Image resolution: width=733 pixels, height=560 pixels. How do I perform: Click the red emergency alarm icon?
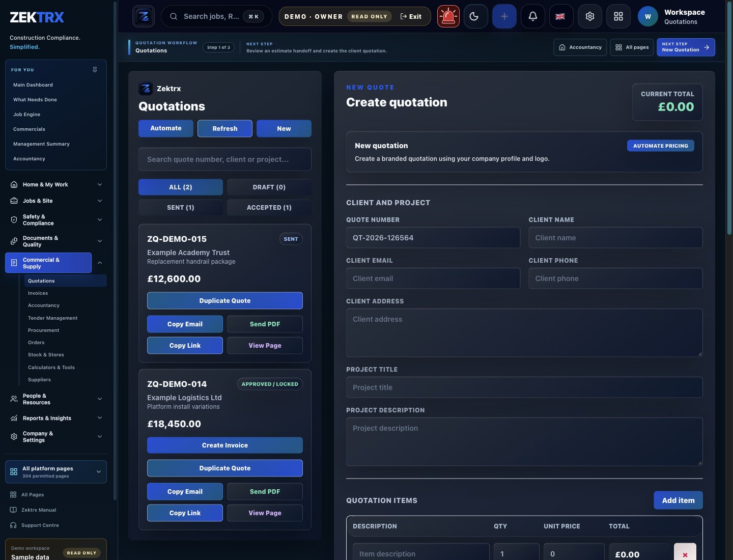point(448,16)
